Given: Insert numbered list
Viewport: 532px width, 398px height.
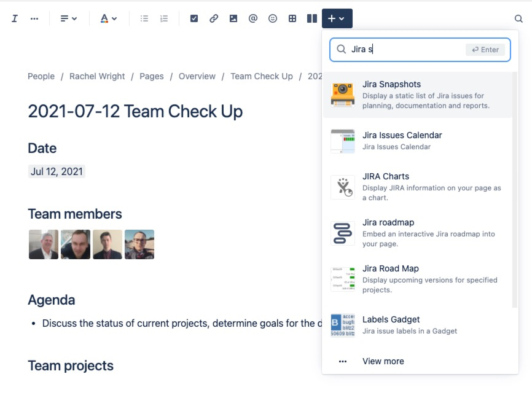Looking at the screenshot, I should [x=164, y=18].
